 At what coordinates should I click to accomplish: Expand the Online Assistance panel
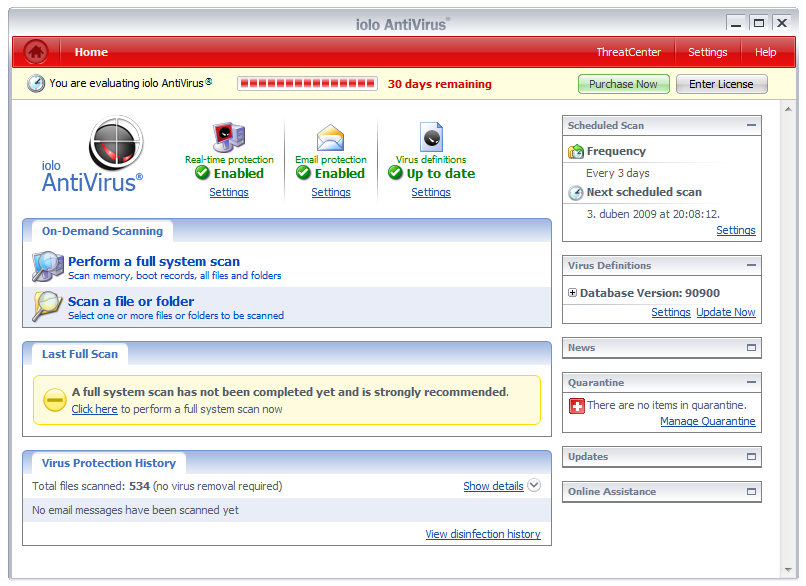click(x=751, y=491)
